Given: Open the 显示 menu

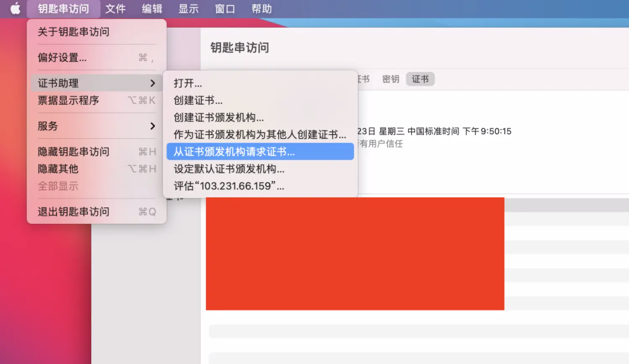Looking at the screenshot, I should [x=189, y=9].
